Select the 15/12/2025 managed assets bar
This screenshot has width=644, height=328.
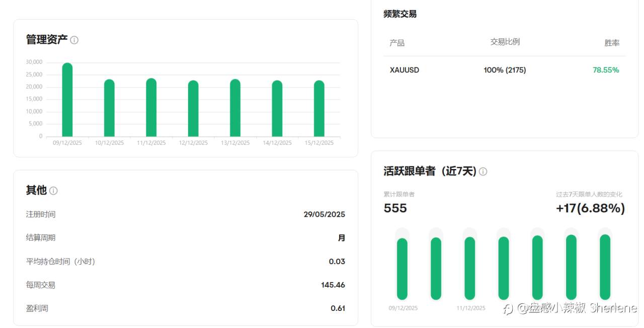point(319,108)
